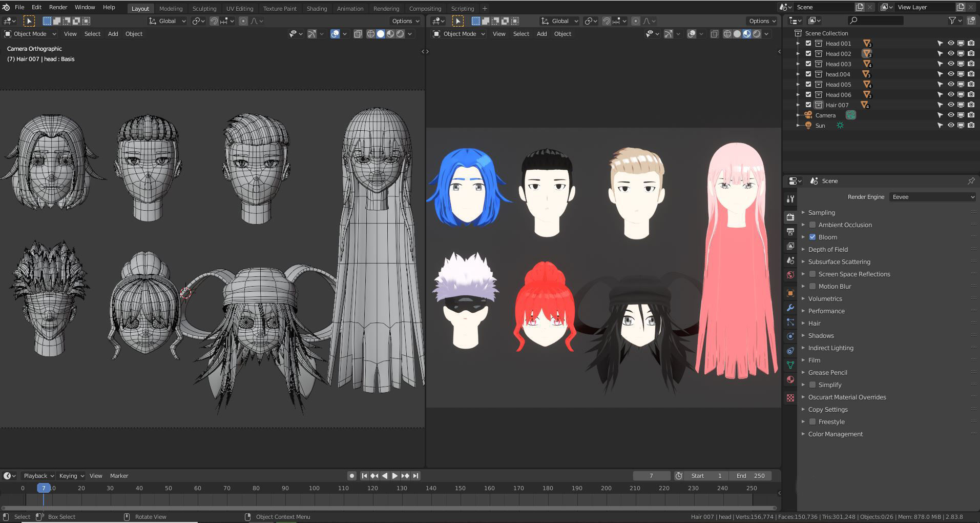Open the View Layer properties tab
This screenshot has height=523, width=980.
pyautogui.click(x=790, y=246)
